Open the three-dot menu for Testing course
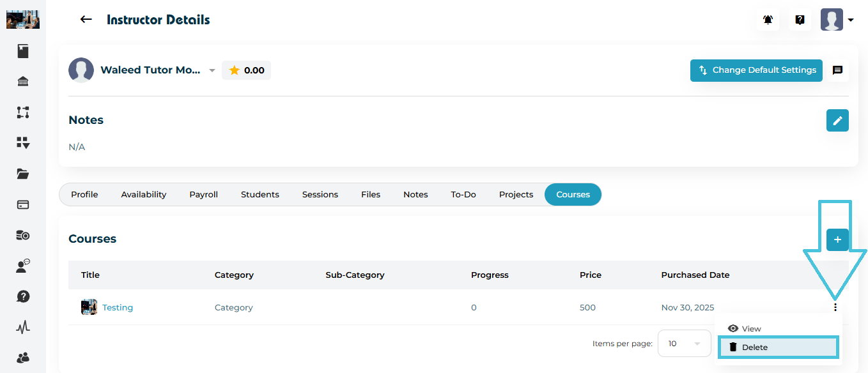 pyautogui.click(x=835, y=307)
